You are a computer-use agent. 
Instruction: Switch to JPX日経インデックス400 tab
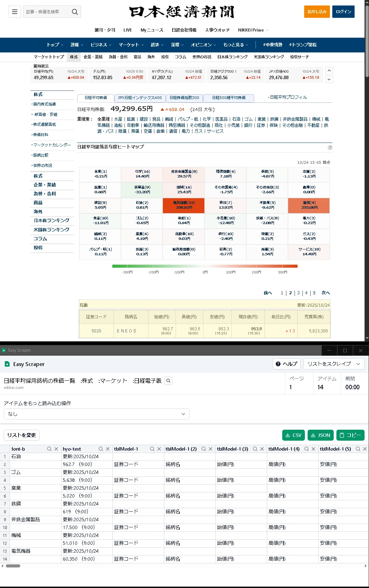coord(140,98)
